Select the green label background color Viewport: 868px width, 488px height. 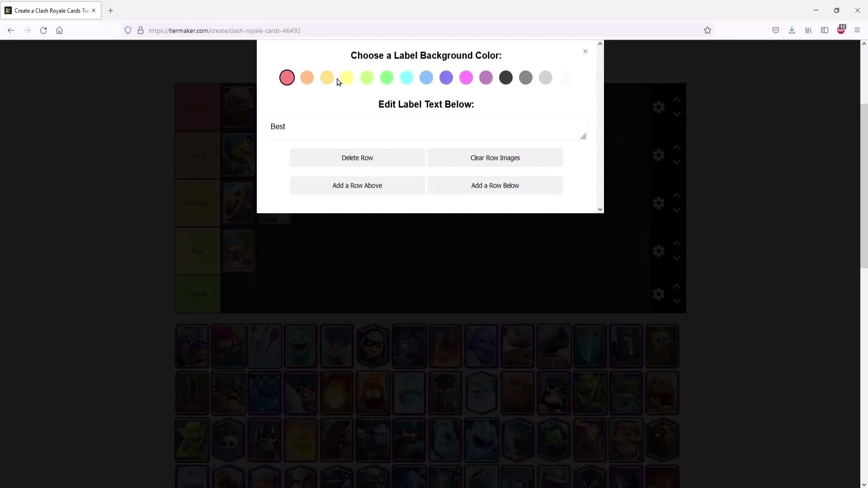click(387, 77)
